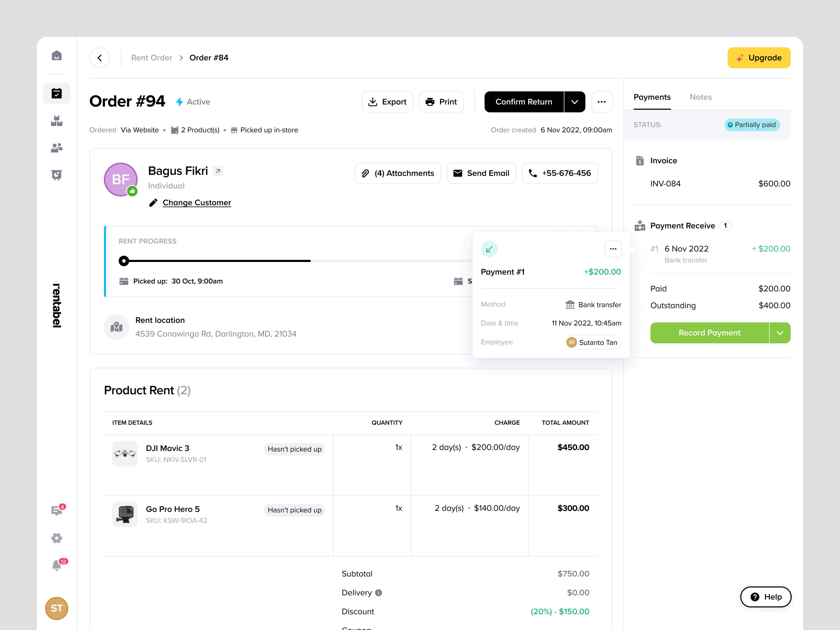Expand the Confirm Return dropdown arrow
The width and height of the screenshot is (840, 630).
(575, 102)
